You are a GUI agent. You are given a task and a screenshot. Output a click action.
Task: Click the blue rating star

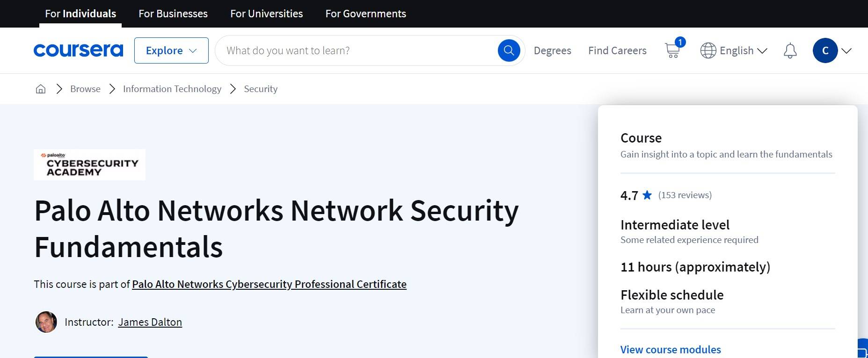[x=647, y=195]
